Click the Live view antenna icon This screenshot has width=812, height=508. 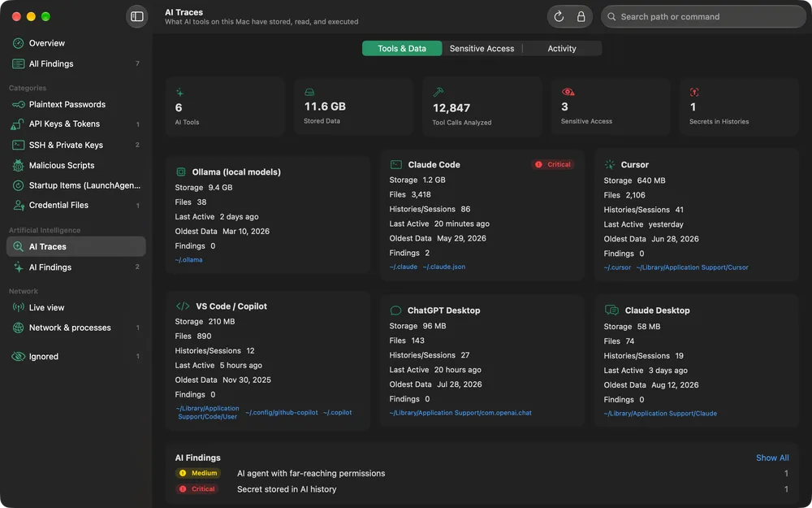(x=18, y=307)
